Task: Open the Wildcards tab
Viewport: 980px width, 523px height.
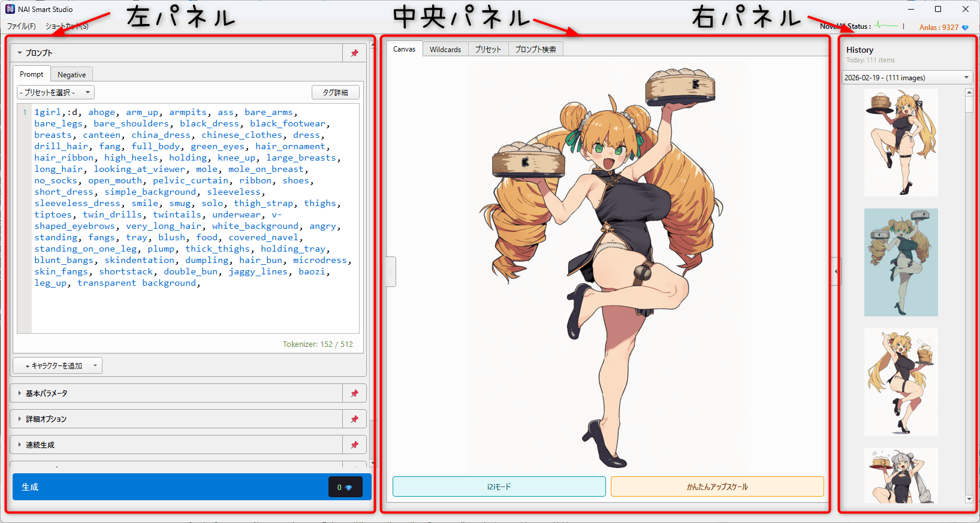Action: (x=445, y=49)
